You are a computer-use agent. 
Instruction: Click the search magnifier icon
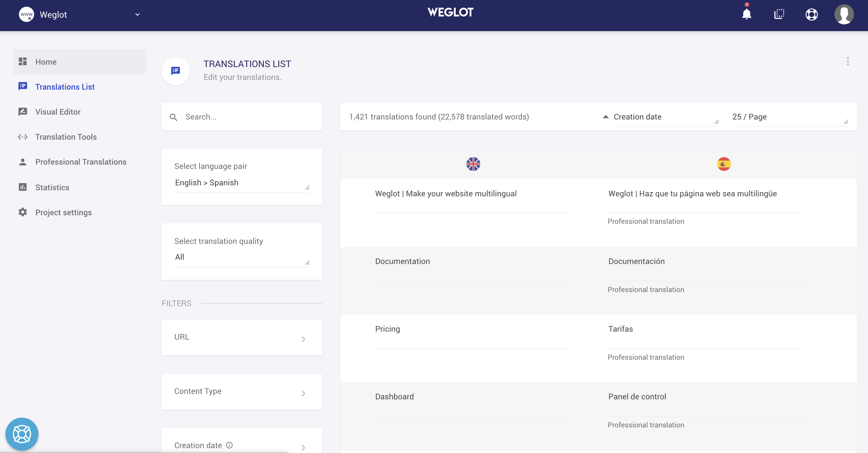coord(174,117)
